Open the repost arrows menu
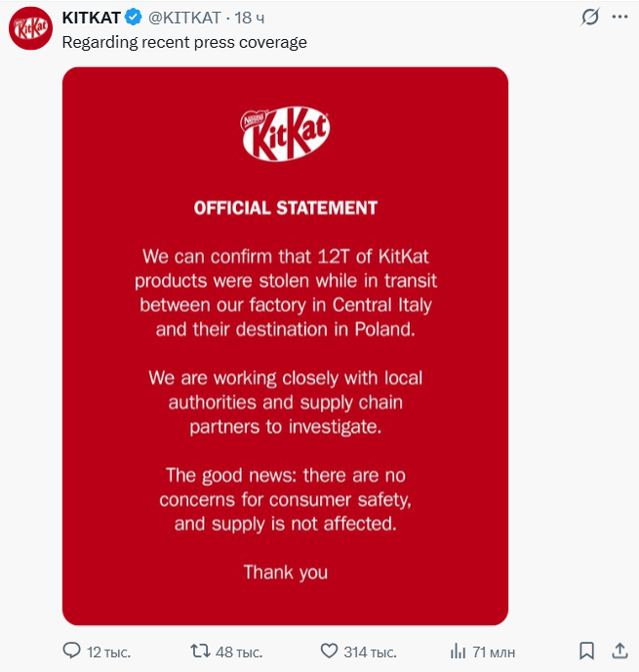The image size is (639, 672). [x=199, y=651]
